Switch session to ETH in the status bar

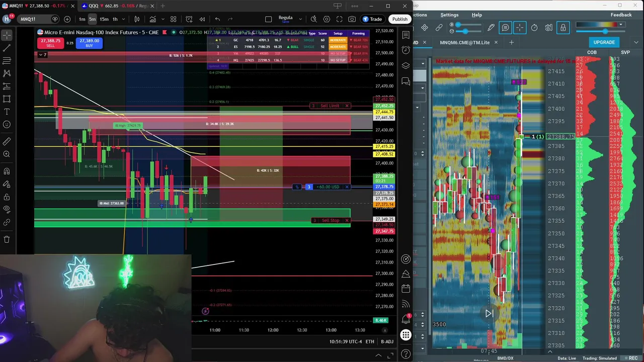370,342
